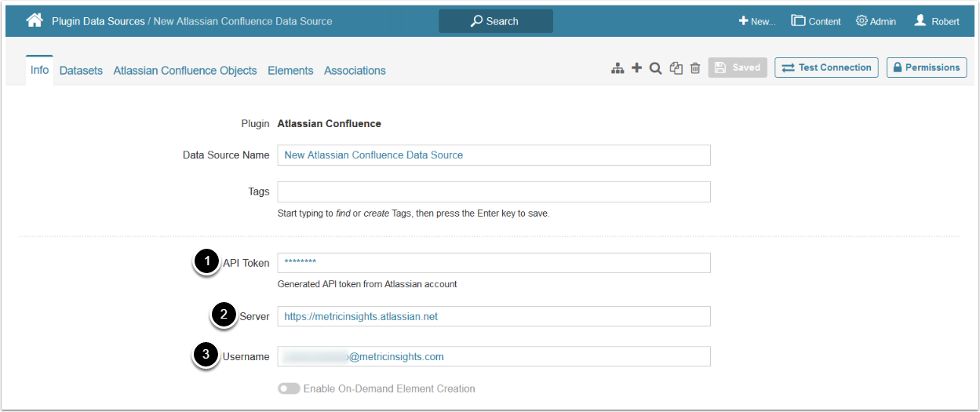This screenshot has width=980, height=412.
Task: Click the home icon in header
Action: coord(35,21)
